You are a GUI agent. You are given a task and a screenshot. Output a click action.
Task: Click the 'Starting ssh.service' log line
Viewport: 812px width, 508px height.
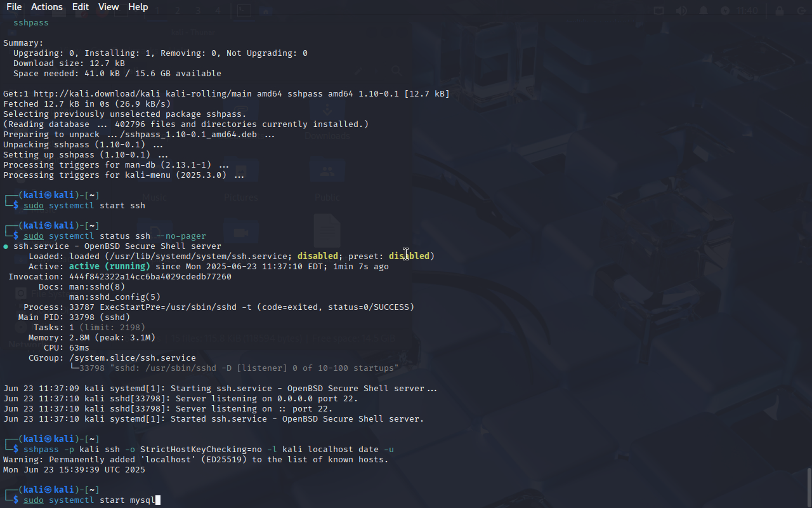(x=220, y=389)
